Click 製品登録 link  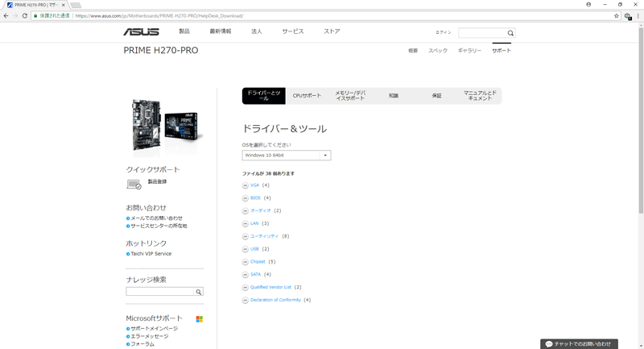157,181
